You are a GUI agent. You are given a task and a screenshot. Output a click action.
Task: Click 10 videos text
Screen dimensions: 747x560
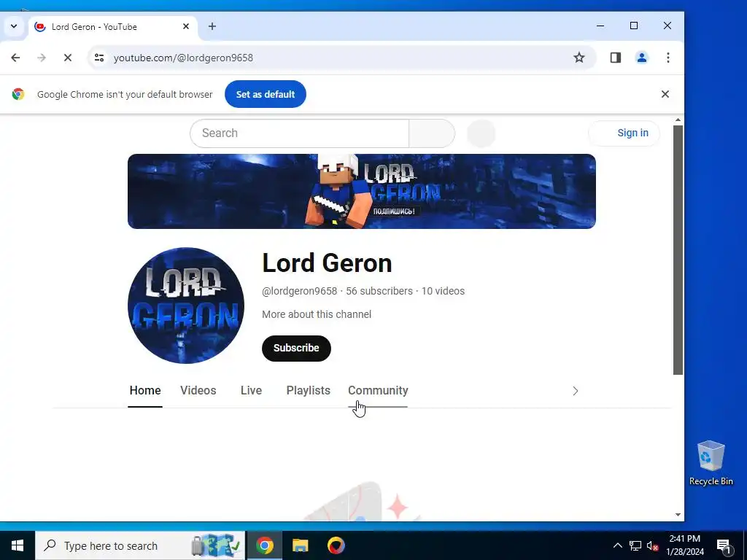coord(443,291)
